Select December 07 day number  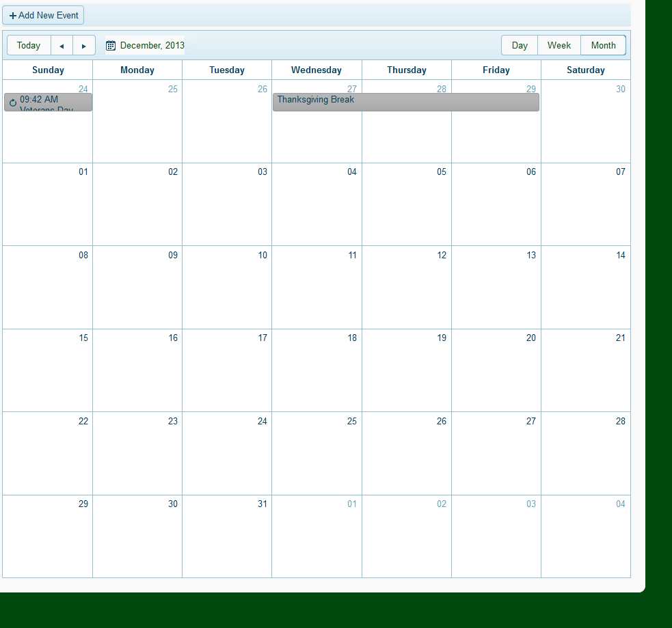tap(621, 172)
